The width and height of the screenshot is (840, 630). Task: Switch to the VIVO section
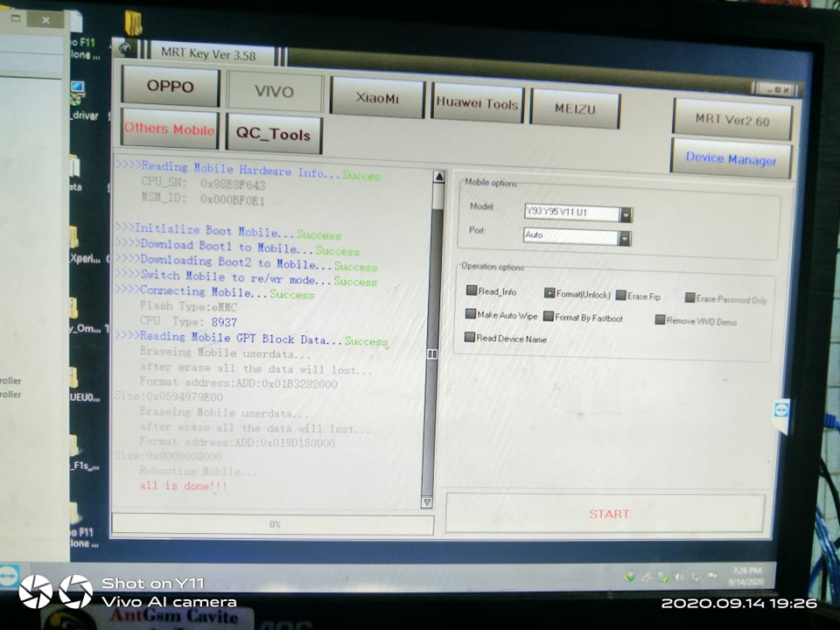click(x=274, y=91)
